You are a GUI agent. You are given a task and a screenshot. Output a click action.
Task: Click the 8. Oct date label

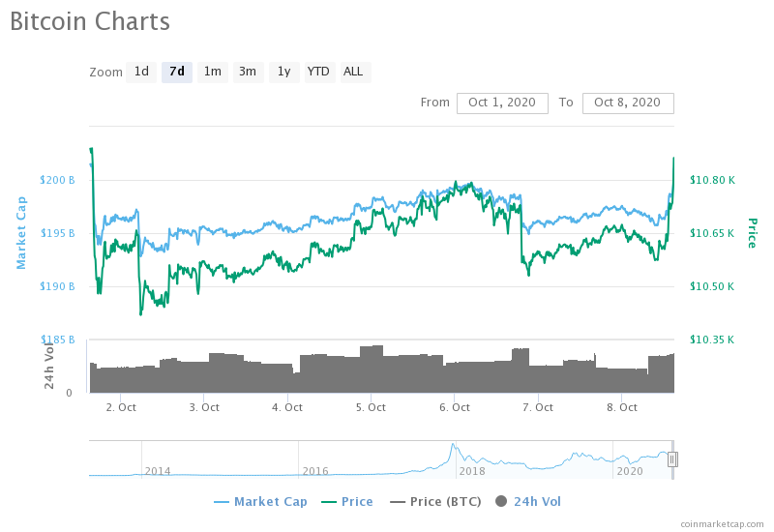coord(622,407)
